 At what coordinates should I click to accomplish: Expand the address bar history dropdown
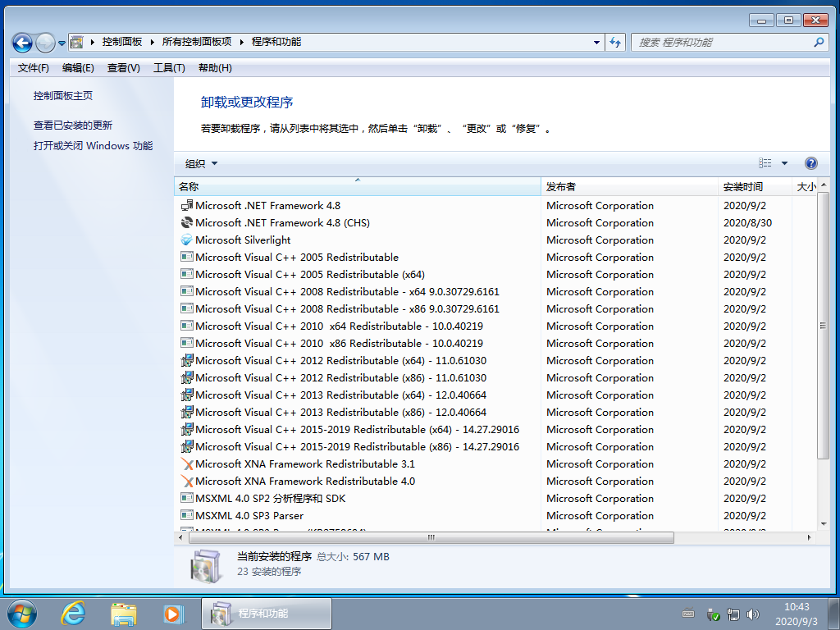pos(596,42)
